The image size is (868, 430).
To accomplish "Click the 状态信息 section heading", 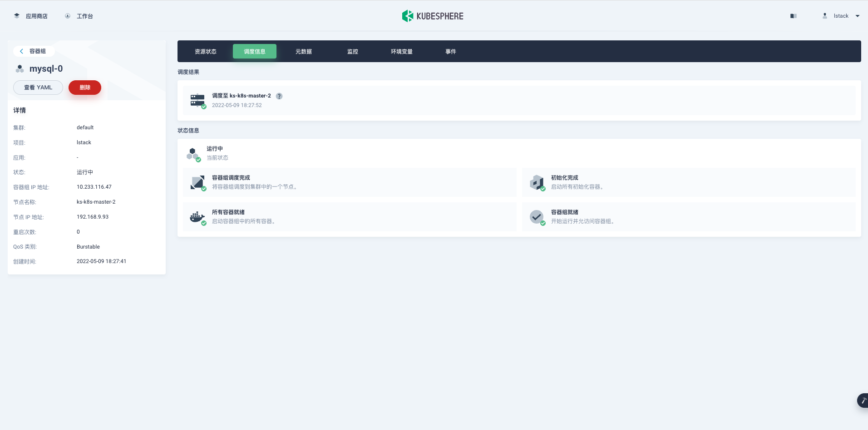I will (188, 131).
